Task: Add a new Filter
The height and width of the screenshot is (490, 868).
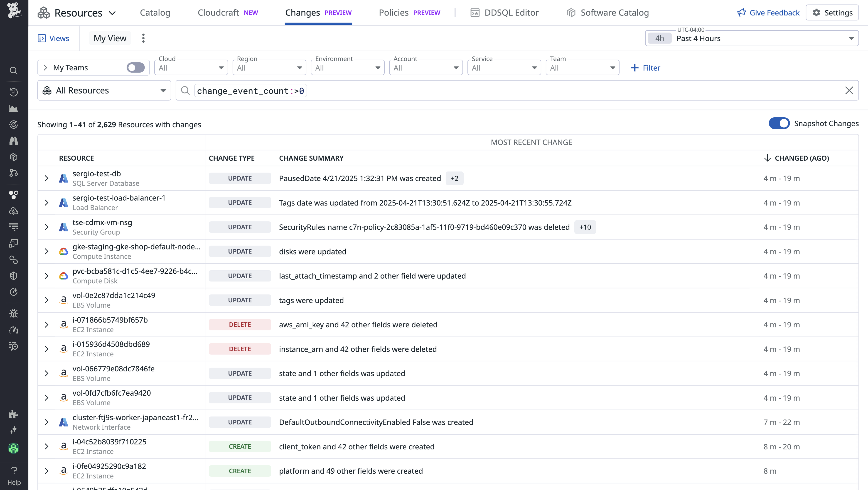Action: [645, 67]
